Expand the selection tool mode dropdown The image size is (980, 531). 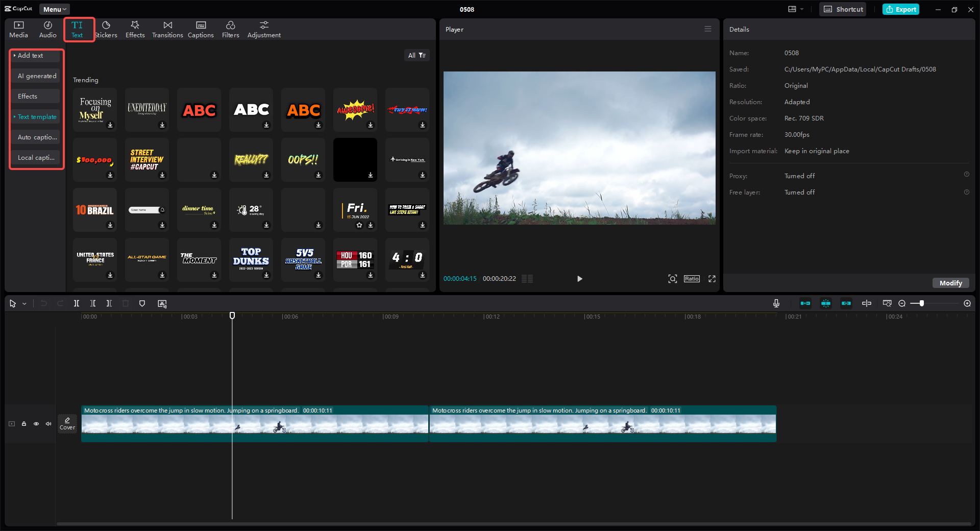[x=24, y=304]
